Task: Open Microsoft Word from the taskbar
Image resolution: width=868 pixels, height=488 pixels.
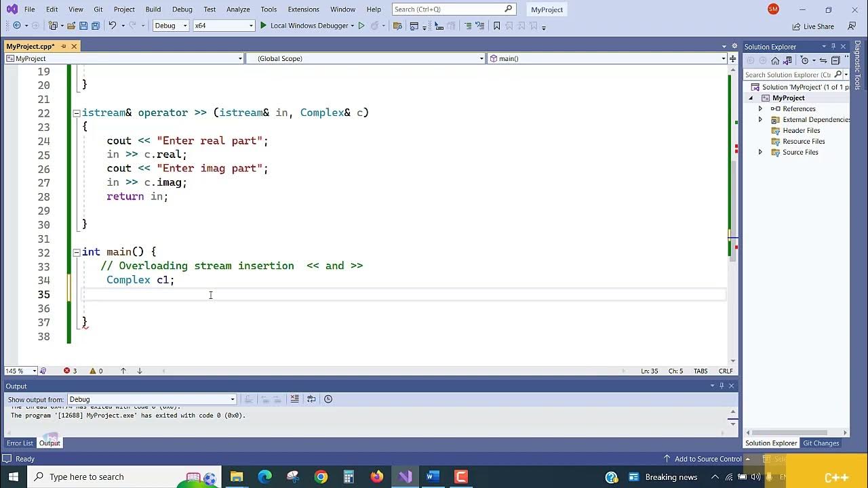Action: point(433,476)
